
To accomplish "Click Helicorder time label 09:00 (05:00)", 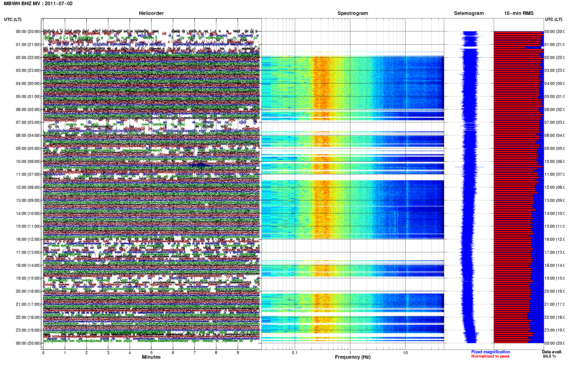I will click(x=28, y=148).
